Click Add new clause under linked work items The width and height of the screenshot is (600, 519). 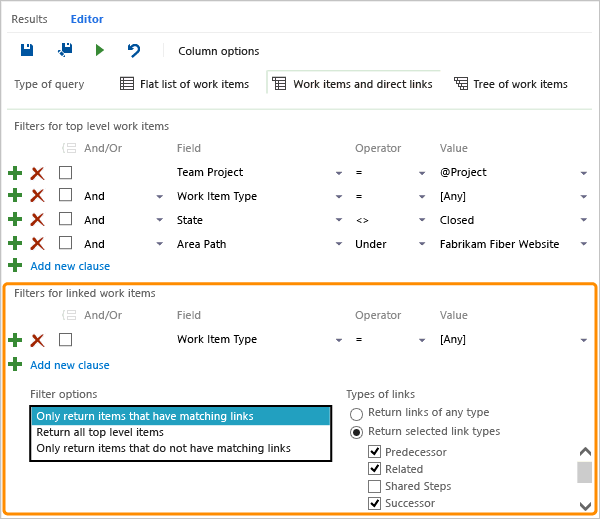point(70,365)
